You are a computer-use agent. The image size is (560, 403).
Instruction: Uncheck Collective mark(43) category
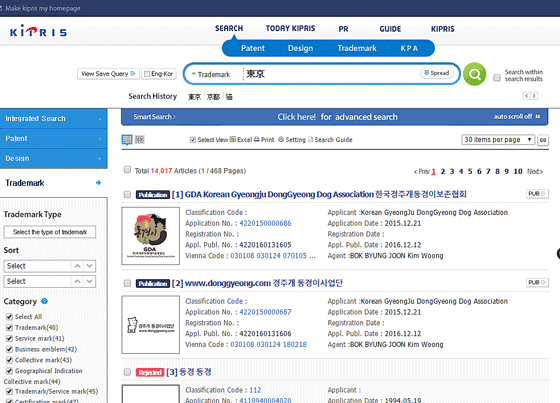[9, 360]
